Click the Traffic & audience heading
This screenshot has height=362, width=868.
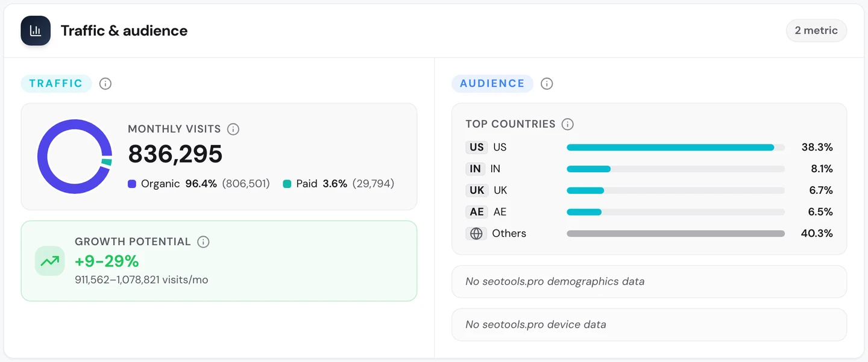coord(124,31)
